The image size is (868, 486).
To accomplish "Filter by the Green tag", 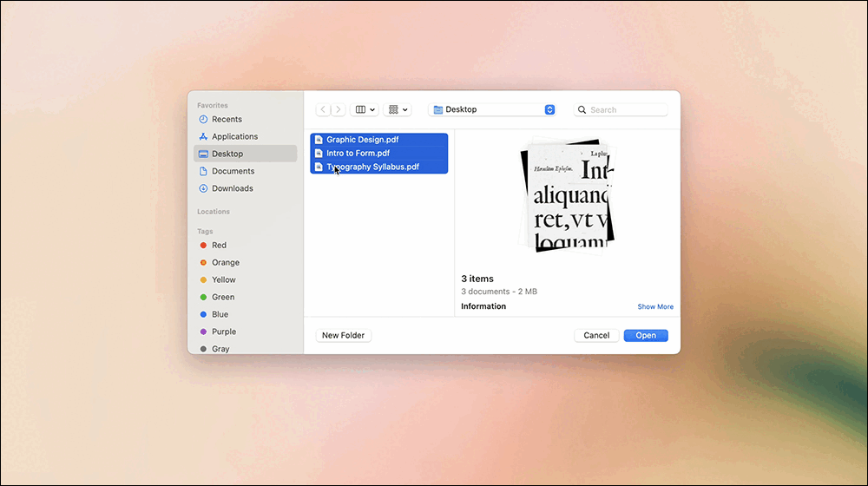I will tap(222, 298).
